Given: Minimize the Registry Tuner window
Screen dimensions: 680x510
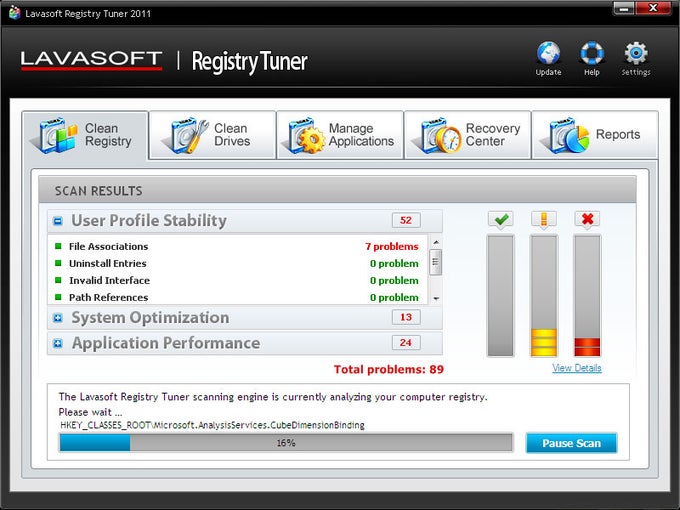Looking at the screenshot, I should click(x=624, y=8).
